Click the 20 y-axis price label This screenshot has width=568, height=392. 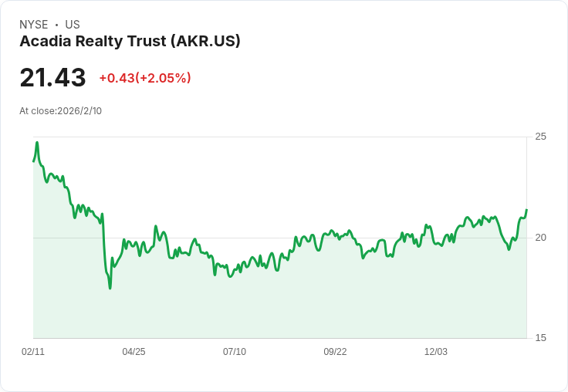[x=541, y=238]
